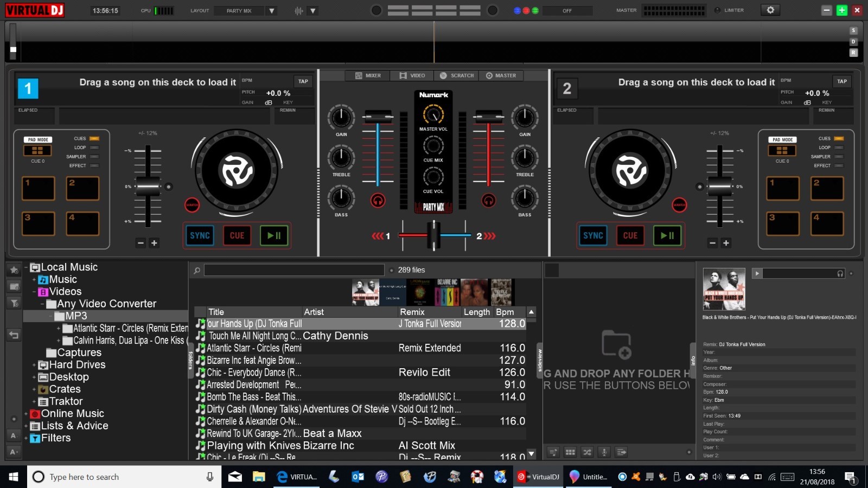
Task: Open the LAYOUT dropdown arrow
Action: 272,10
